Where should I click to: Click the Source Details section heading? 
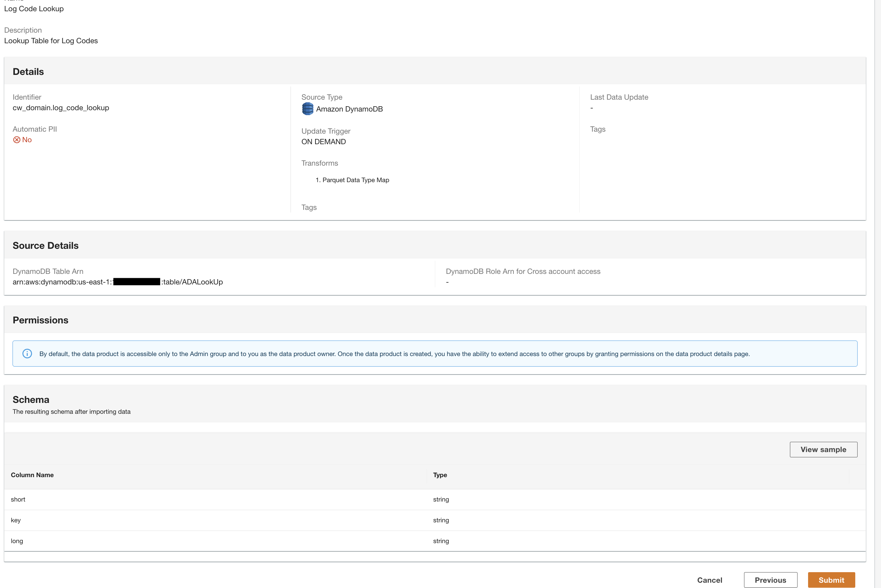tap(45, 245)
